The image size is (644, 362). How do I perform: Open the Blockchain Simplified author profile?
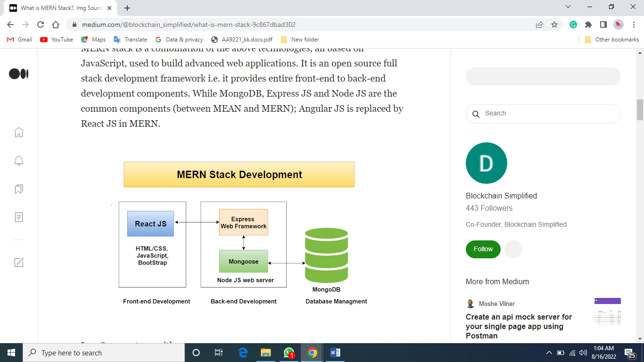[x=501, y=196]
